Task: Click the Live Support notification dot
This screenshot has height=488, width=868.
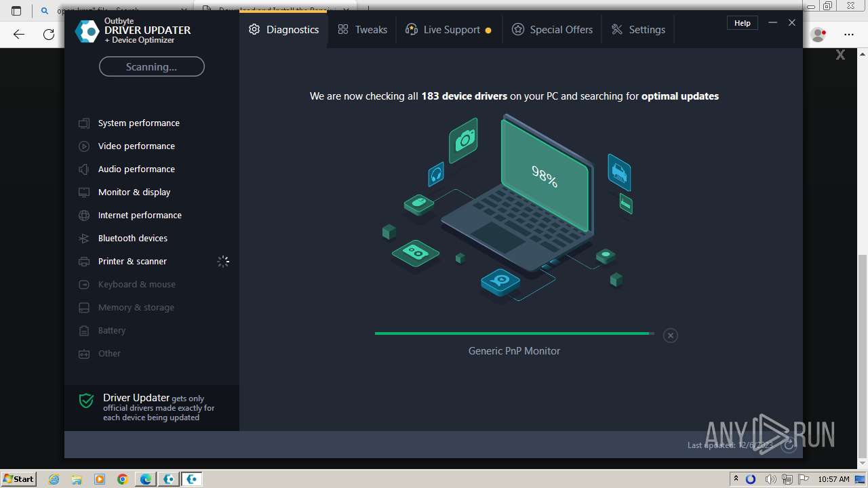Action: click(488, 30)
